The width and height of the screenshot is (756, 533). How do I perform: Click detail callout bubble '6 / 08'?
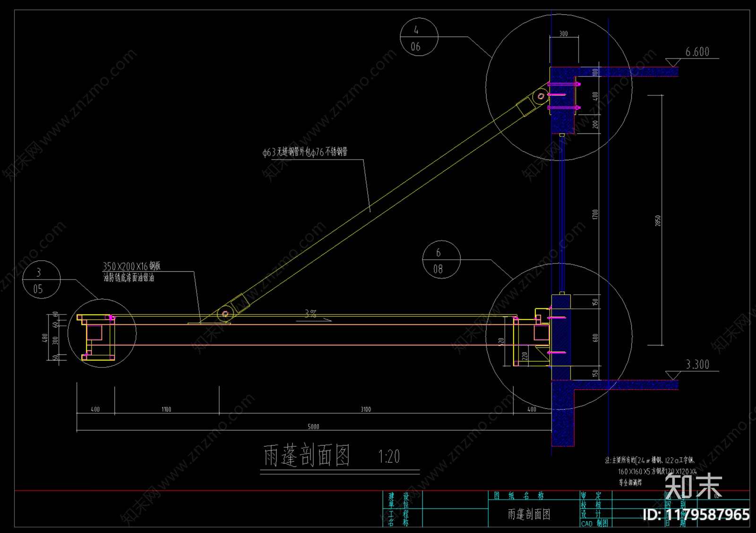coord(441,260)
